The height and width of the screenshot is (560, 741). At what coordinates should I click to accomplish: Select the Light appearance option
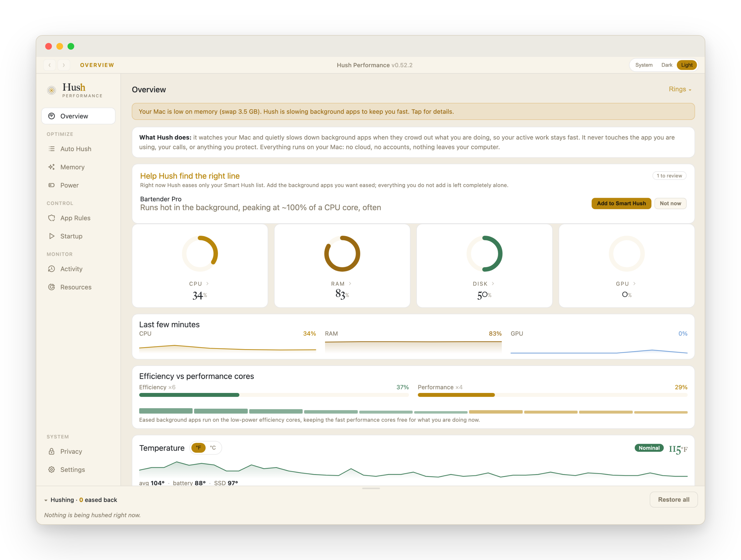pos(686,65)
